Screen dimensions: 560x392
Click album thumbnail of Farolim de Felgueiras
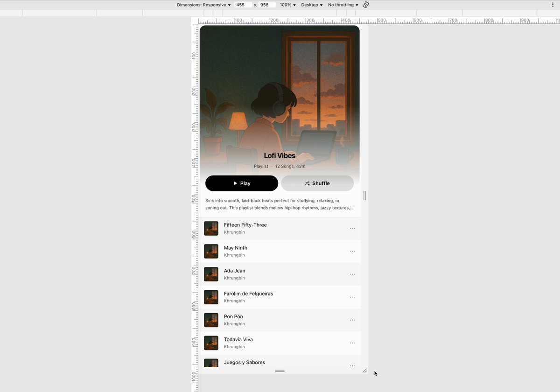211,297
